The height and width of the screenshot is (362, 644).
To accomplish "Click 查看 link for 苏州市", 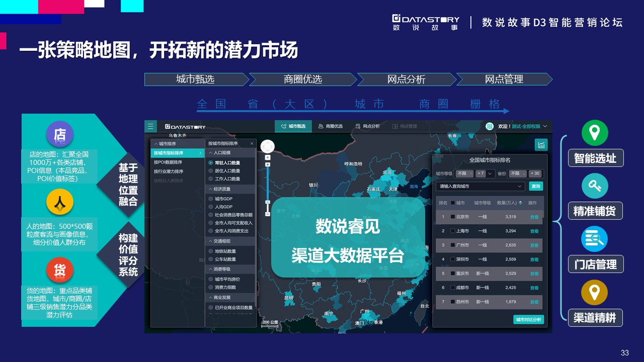I will click(534, 302).
